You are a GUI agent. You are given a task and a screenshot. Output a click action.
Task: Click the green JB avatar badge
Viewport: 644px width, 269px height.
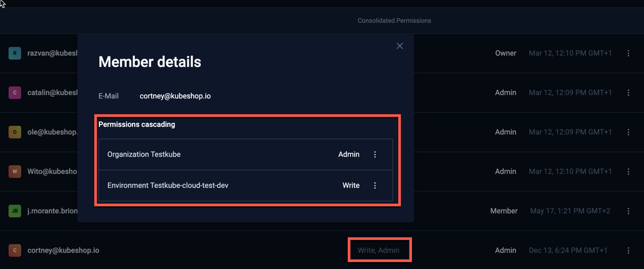click(x=15, y=211)
